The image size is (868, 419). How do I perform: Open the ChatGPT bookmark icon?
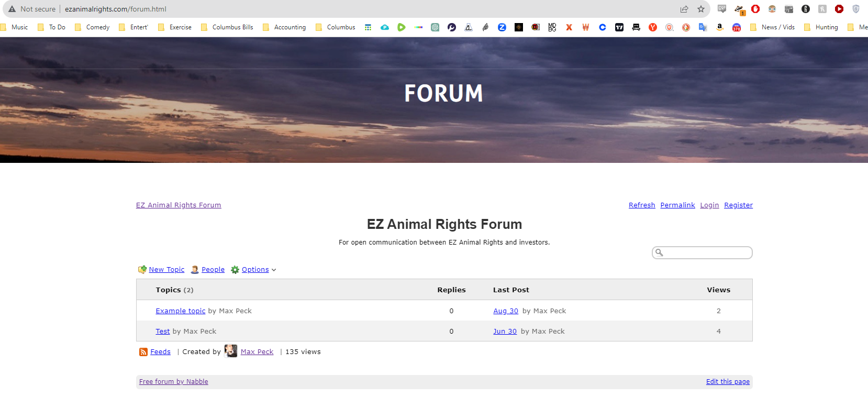(435, 27)
